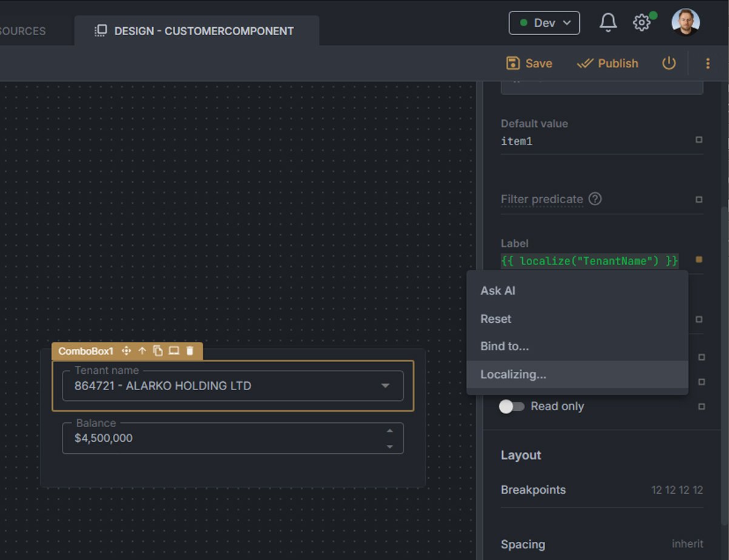The width and height of the screenshot is (729, 560).
Task: Delete ComboBox1 with the trash icon
Action: pyautogui.click(x=190, y=351)
